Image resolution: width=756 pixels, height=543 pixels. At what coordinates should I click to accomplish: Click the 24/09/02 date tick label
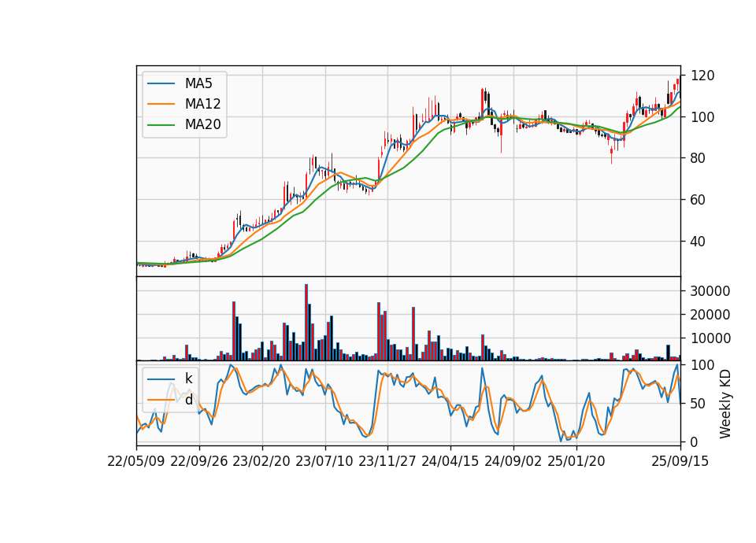[513, 461]
